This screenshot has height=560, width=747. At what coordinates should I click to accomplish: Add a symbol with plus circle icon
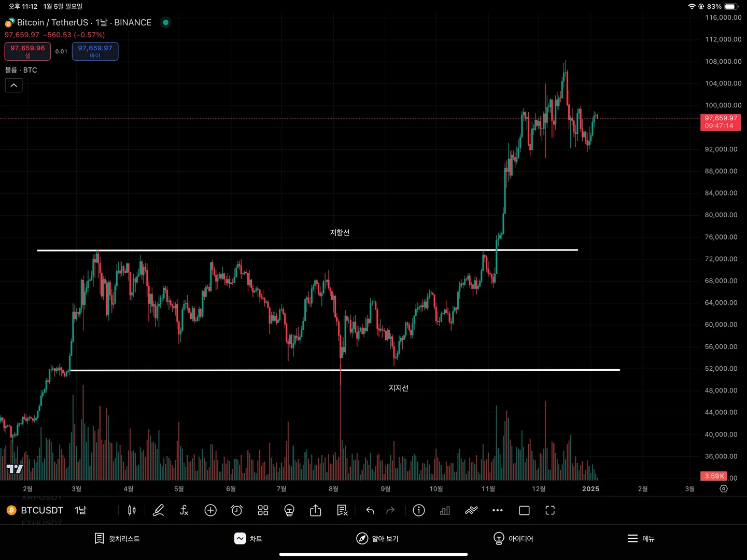210,511
